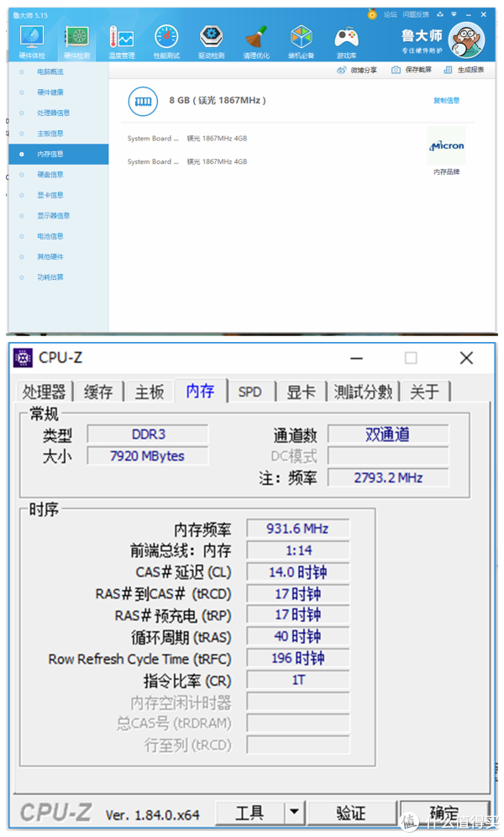The height and width of the screenshot is (837, 504).
Task: Click the Micron memory brand logo
Action: (447, 146)
